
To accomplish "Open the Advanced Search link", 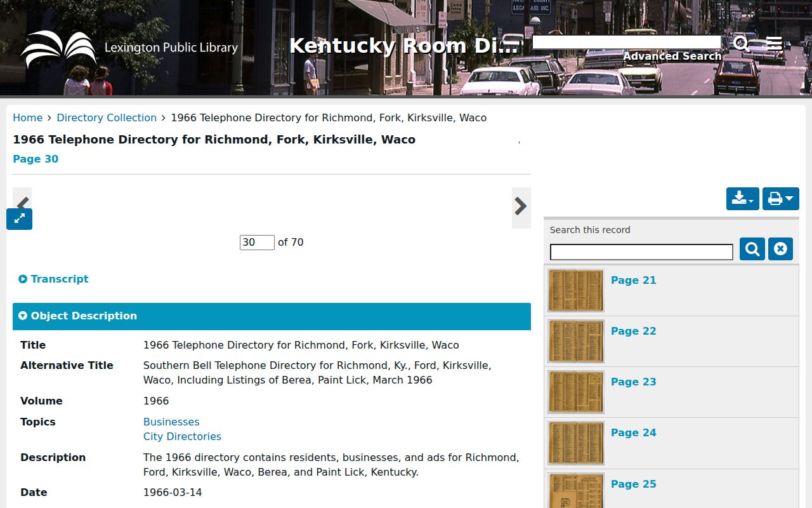I will [672, 57].
